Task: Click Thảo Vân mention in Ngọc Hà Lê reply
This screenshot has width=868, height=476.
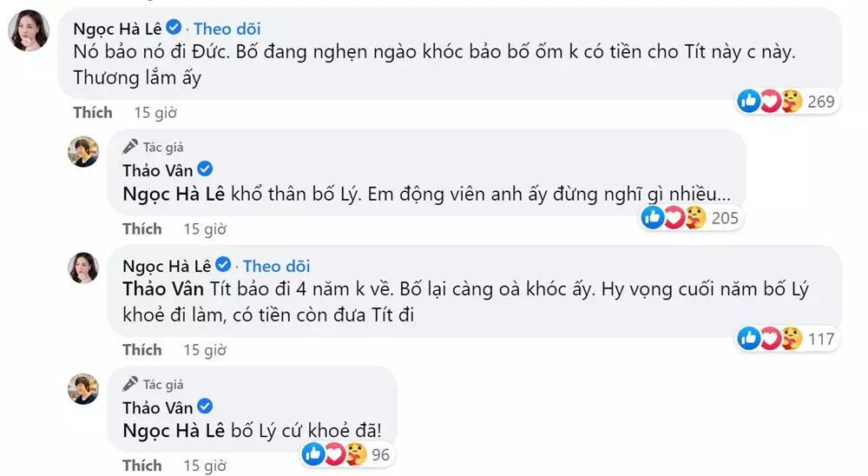Action: point(163,288)
